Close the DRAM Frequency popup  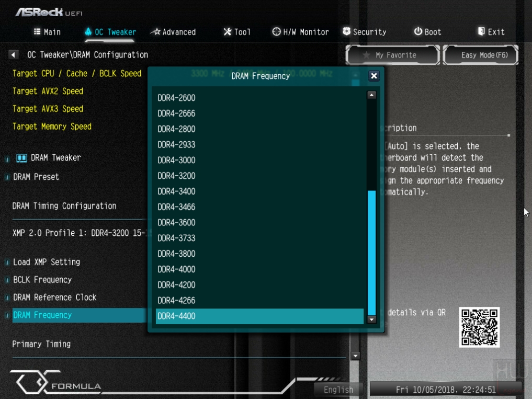click(x=373, y=76)
